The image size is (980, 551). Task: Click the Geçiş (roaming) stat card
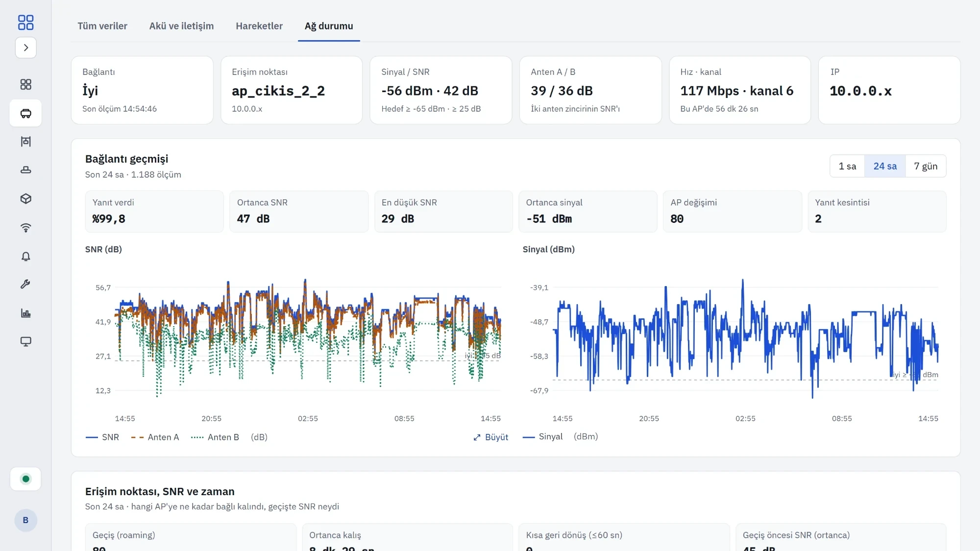pyautogui.click(x=191, y=537)
